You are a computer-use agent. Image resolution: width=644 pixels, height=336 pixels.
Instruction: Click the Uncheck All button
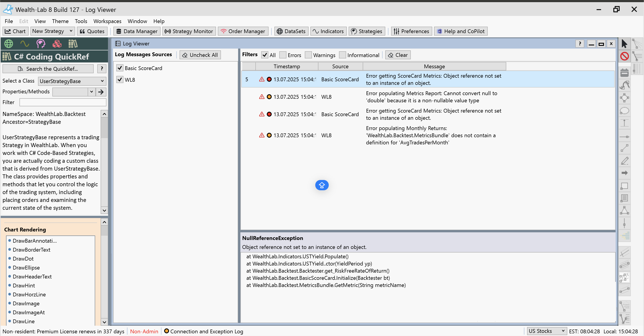[x=200, y=55]
